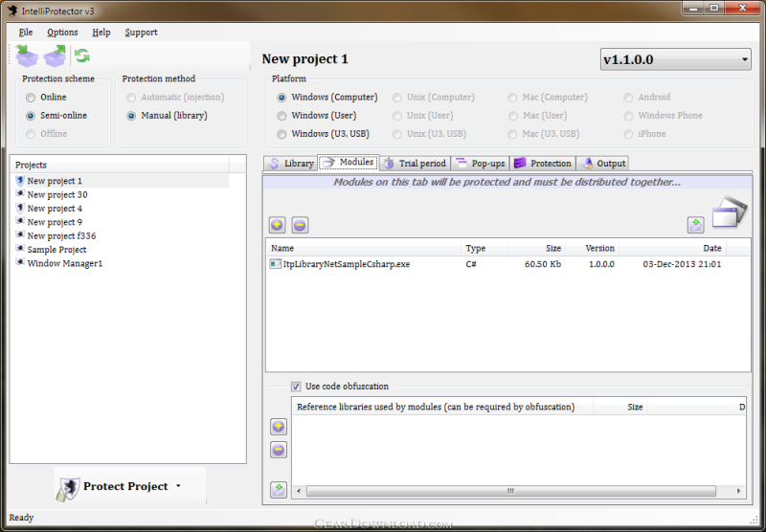Select New project 4 in projects list
766x532 pixels.
(121, 209)
